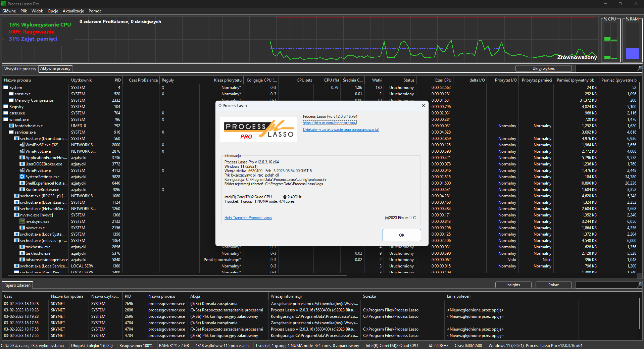Click the Process Lasso Pro logo in the dialog
Screen dimensions: 644x349
259,129
